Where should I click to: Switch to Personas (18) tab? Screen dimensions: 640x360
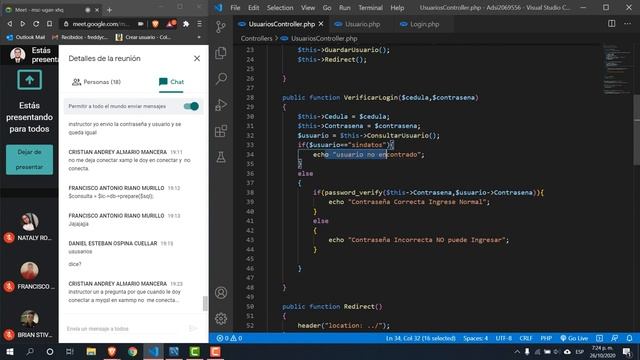[x=96, y=82]
